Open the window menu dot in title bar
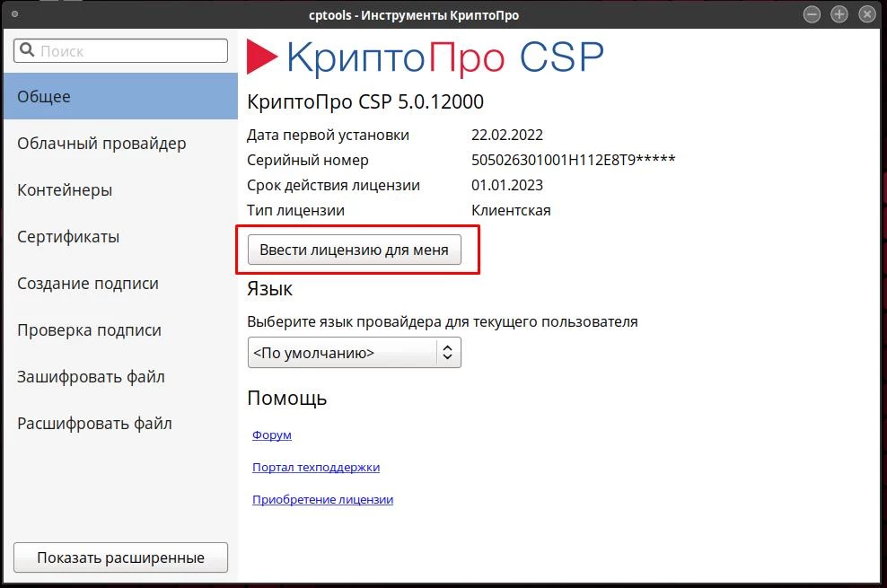Viewport: 887px width, 588px height. tap(14, 14)
